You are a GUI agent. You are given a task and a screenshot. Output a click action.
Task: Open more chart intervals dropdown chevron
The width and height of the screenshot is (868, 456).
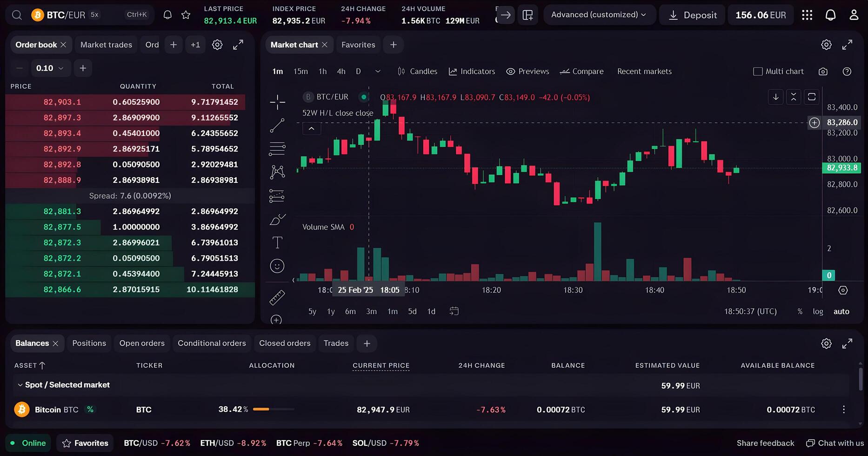(x=378, y=72)
